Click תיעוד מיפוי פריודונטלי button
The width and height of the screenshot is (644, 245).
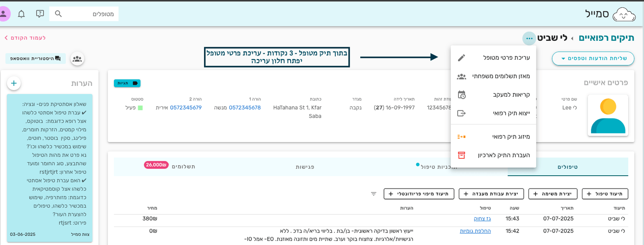[419, 194]
